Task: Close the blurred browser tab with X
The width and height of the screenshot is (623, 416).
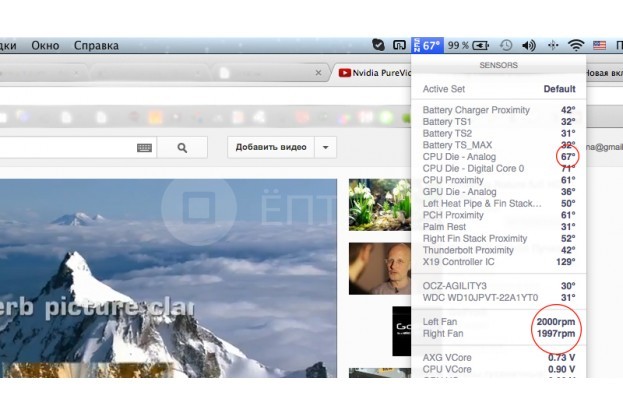Action: 318,73
